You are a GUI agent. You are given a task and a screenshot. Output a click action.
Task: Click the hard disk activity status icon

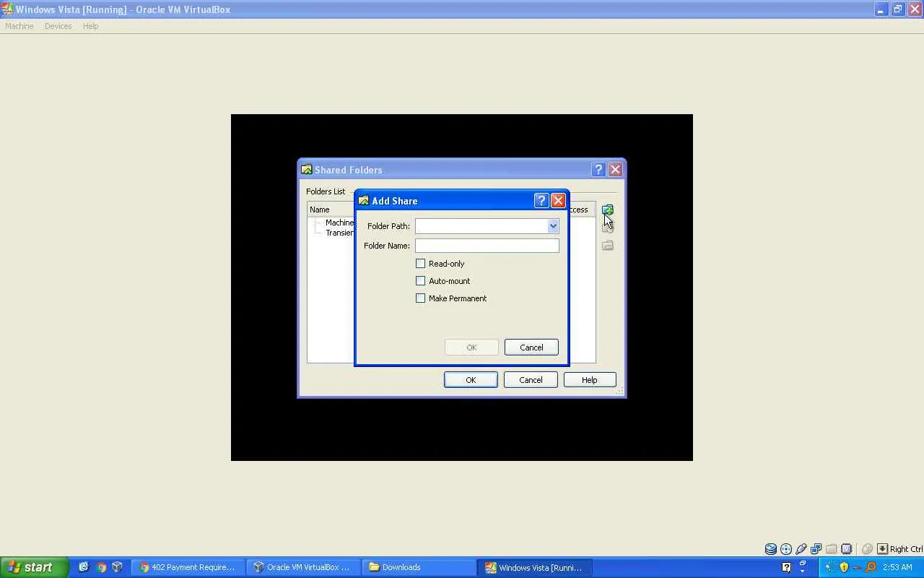[x=771, y=549]
